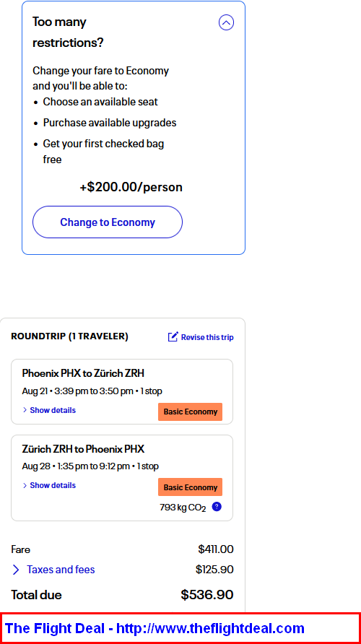Select the Basic Economy badge on Aug 28 flight

[x=190, y=487]
